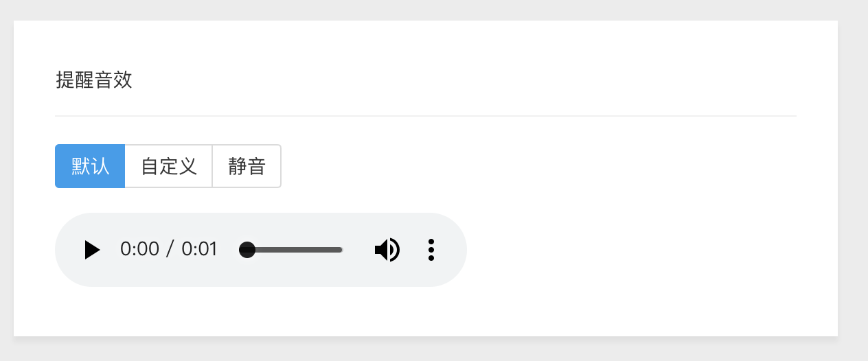Click the 0:00 / 0:01 time display
Screen dimensions: 868x361
(x=169, y=249)
